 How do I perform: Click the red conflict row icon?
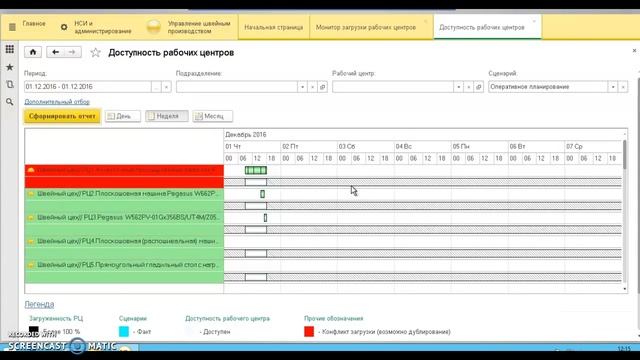[31, 170]
